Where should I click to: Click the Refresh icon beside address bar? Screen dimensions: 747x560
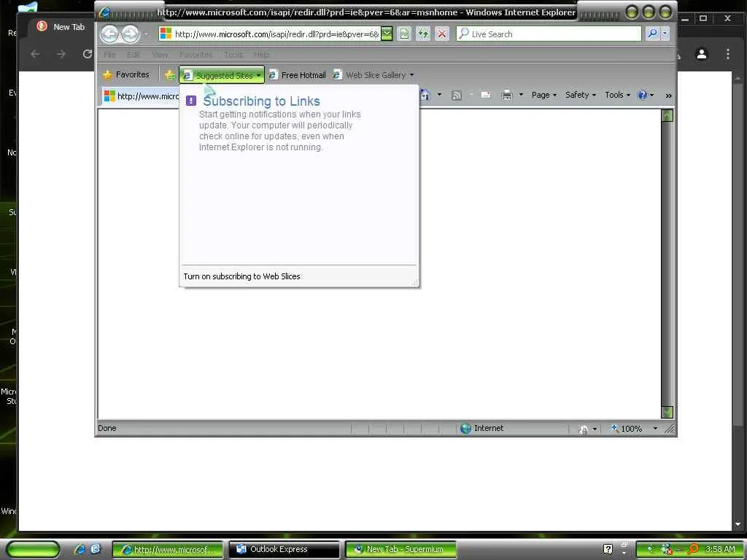[x=423, y=34]
